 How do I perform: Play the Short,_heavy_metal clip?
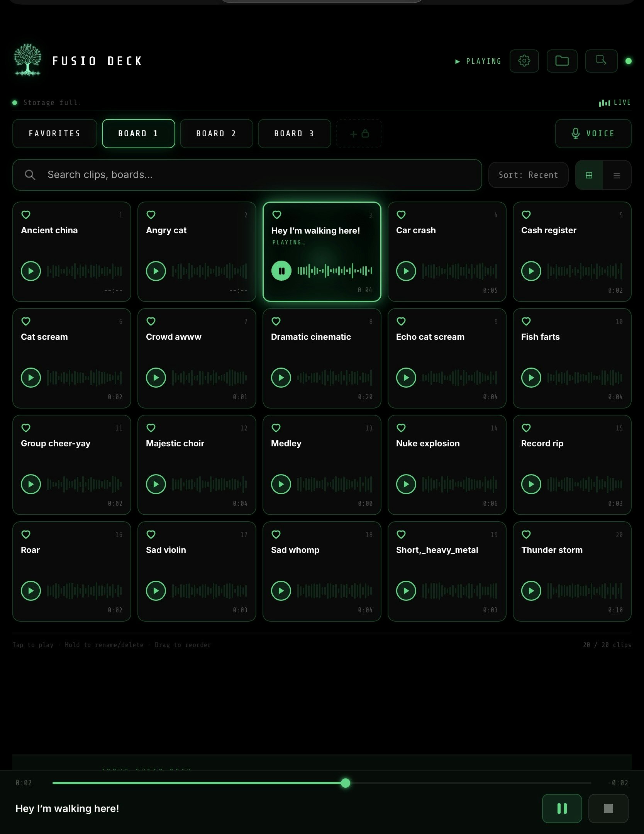[x=406, y=591]
